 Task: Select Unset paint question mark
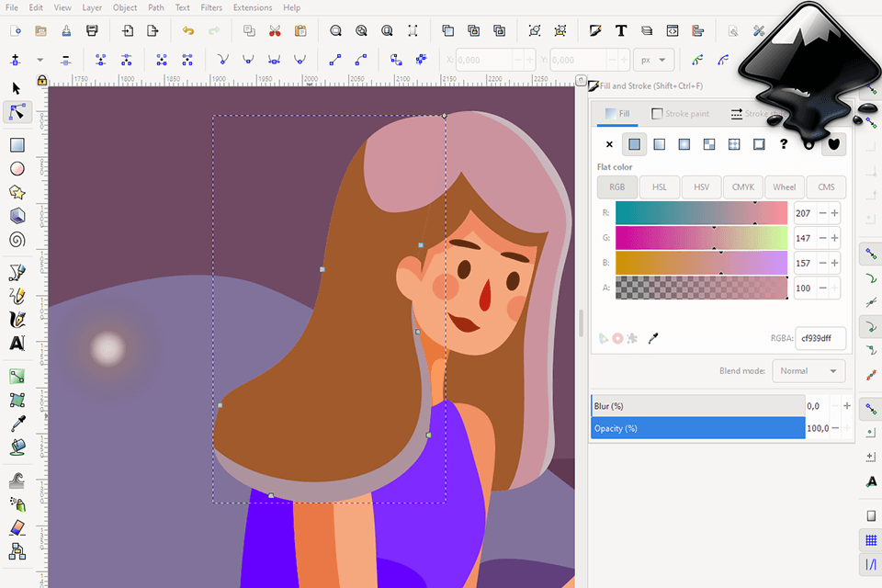(x=784, y=144)
